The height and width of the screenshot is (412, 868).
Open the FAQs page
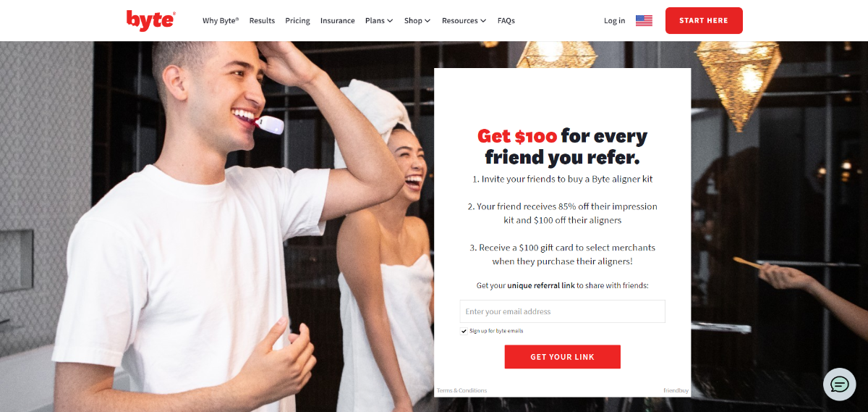(x=506, y=21)
